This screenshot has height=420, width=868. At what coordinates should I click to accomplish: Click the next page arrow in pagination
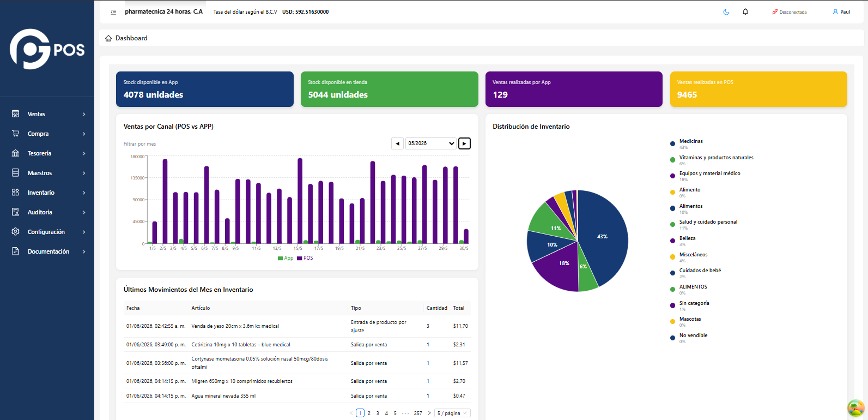pos(429,413)
